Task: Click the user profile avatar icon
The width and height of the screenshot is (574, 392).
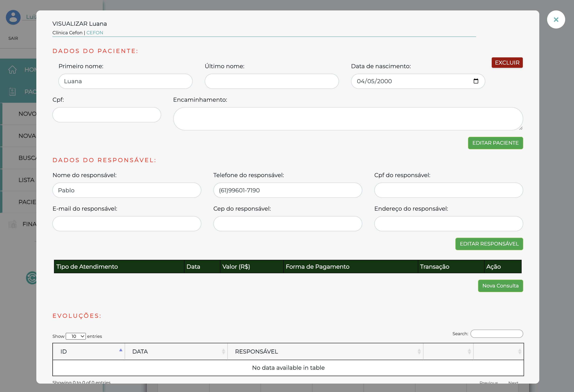Action: click(13, 17)
